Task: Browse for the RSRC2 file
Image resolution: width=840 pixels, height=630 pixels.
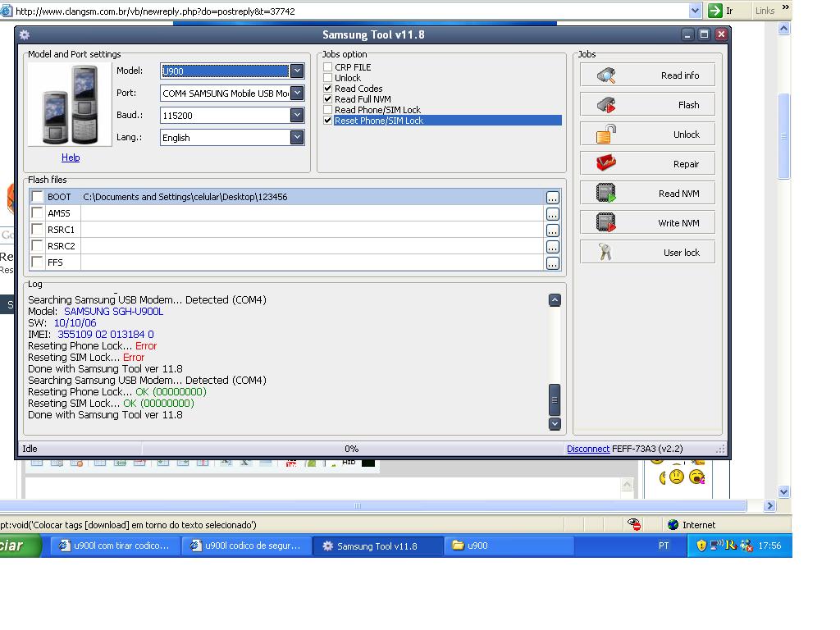Action: point(552,247)
